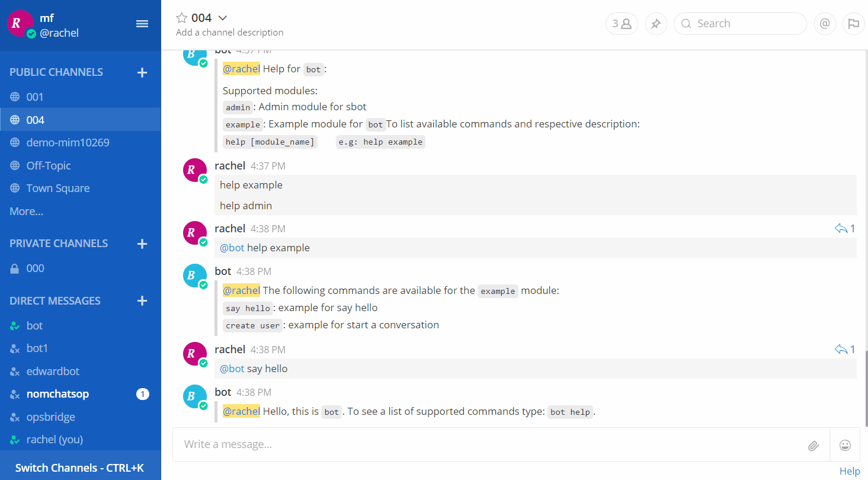Open demo-mim10269 channel

pos(81,142)
